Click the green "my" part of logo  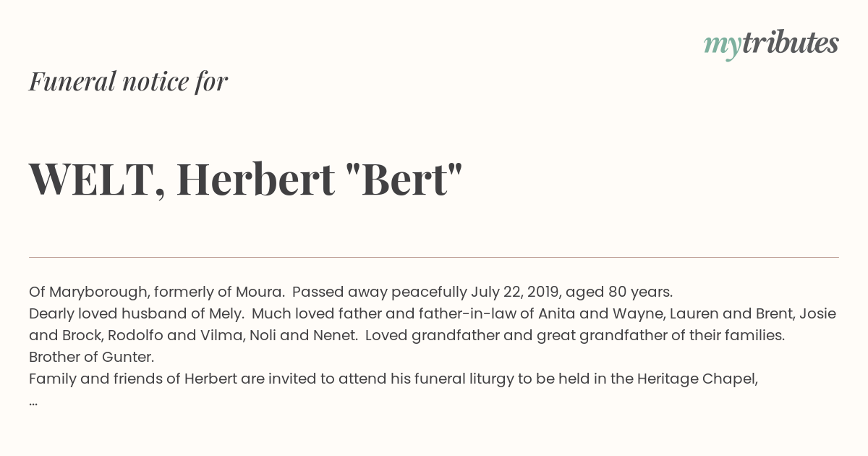721,45
